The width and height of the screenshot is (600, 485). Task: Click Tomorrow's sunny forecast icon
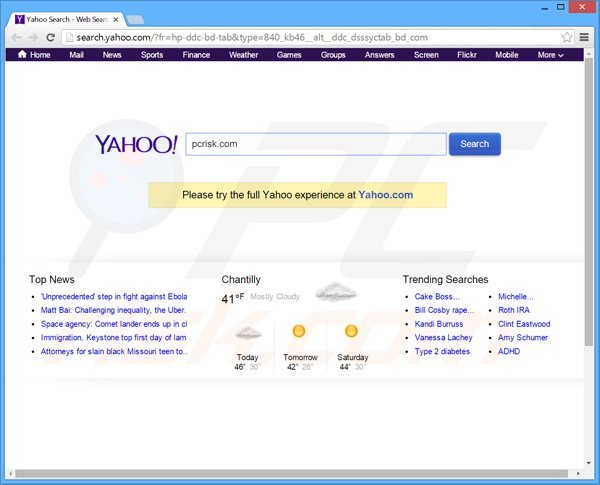point(299,331)
